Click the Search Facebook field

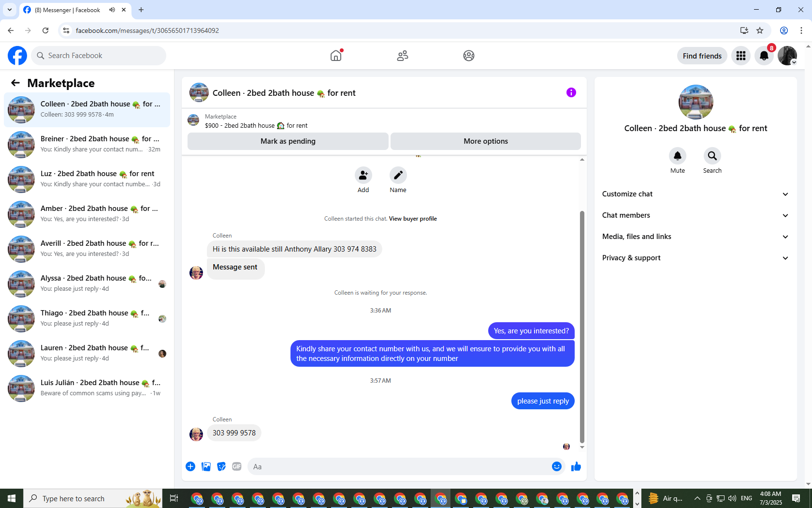99,56
